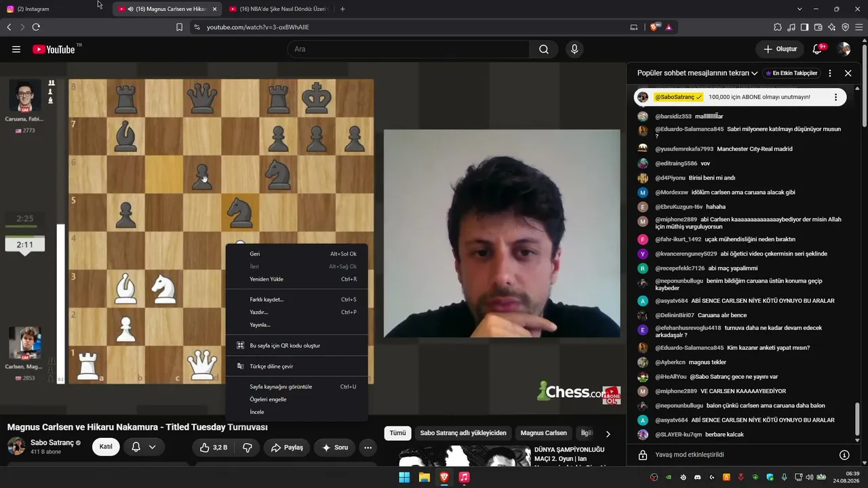Select the Tümü filter chip
The width and height of the screenshot is (868, 488).
pos(397,433)
